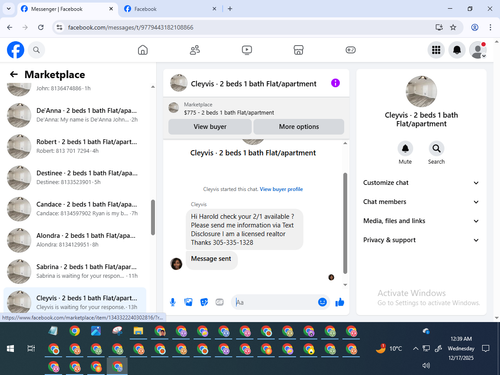This screenshot has height=375, width=500.
Task: Choose a sticker
Action: tap(204, 302)
